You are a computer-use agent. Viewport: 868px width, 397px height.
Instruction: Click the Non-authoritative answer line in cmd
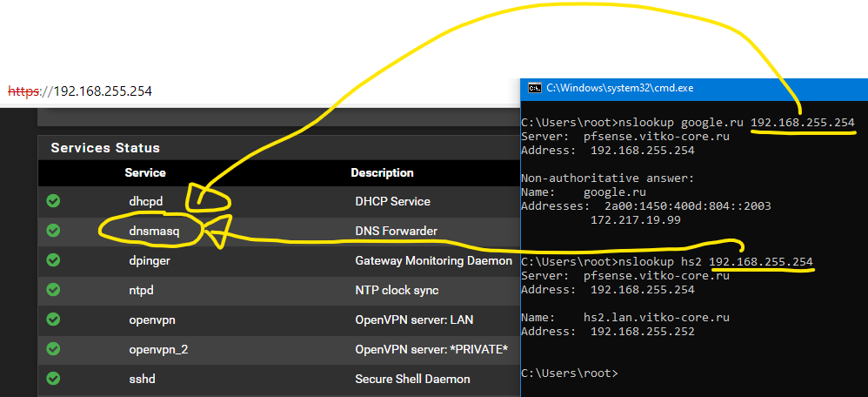[x=607, y=178]
